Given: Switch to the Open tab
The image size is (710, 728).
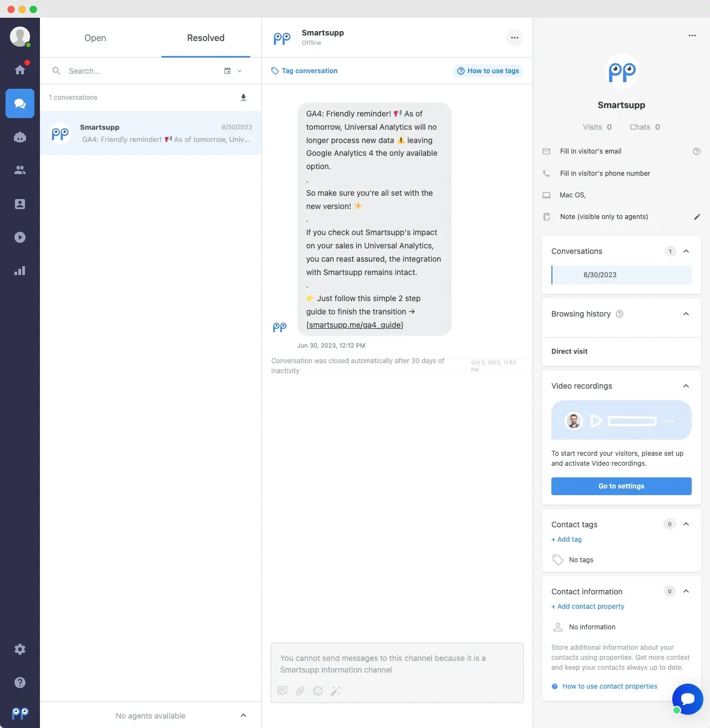Looking at the screenshot, I should [x=95, y=38].
